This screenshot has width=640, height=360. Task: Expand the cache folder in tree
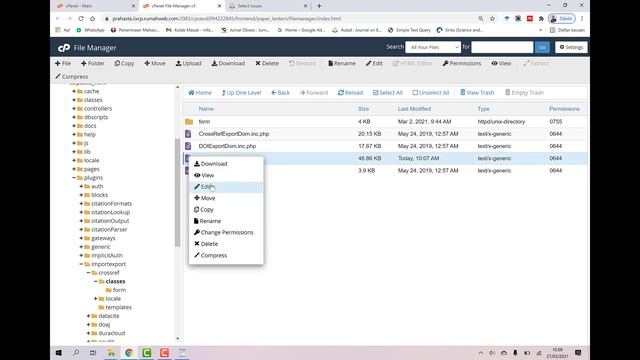(74, 91)
